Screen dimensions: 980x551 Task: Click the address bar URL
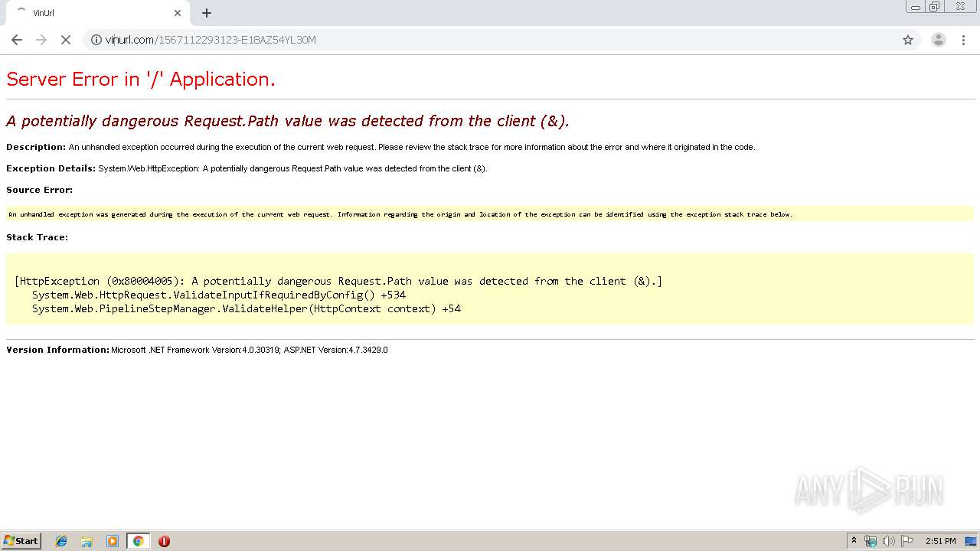(x=211, y=40)
